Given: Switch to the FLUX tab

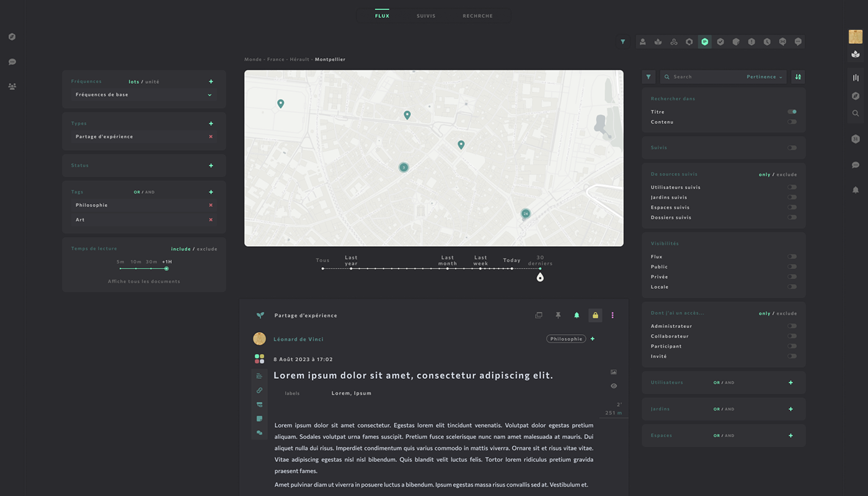Looking at the screenshot, I should (383, 16).
